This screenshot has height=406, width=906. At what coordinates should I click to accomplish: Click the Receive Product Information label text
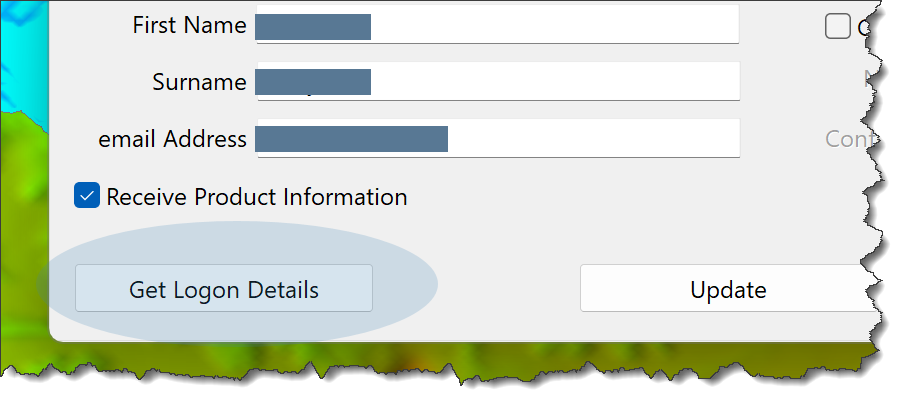click(257, 196)
